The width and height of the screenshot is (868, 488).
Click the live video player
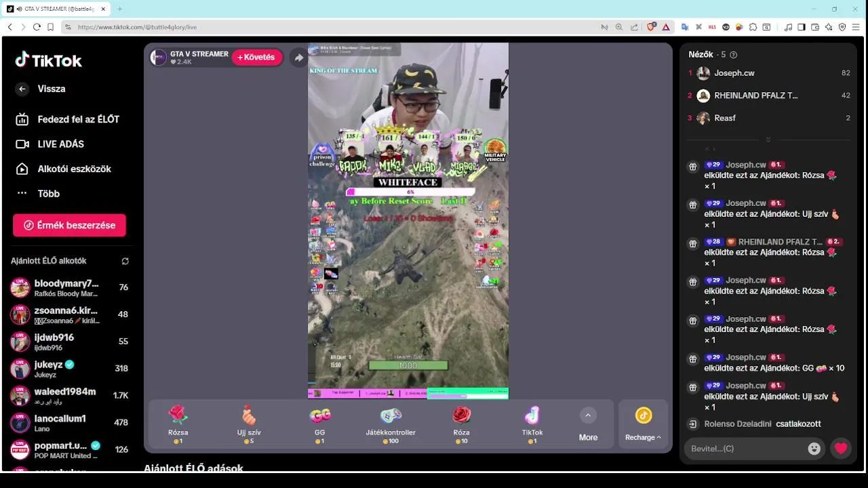408,221
